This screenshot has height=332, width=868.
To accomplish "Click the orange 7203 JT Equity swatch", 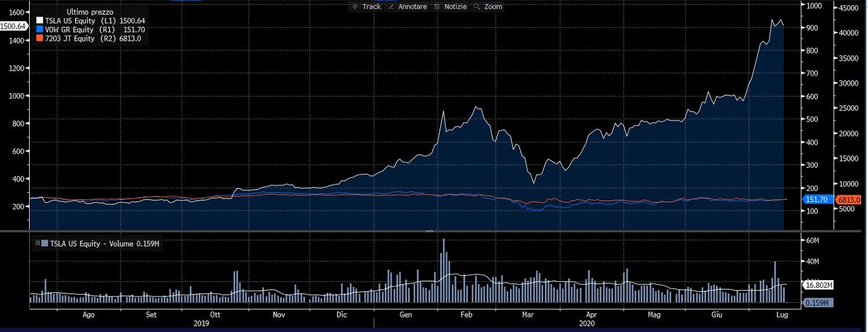I will click(40, 38).
